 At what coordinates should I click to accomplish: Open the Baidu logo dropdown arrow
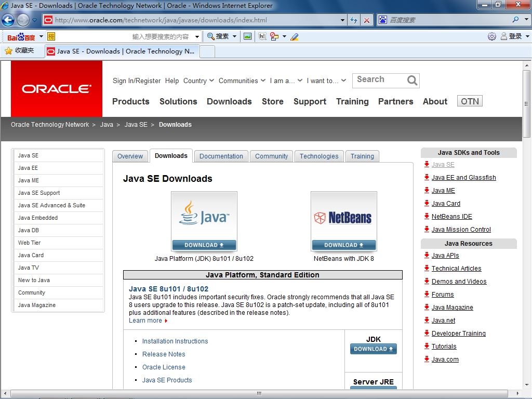(x=41, y=36)
